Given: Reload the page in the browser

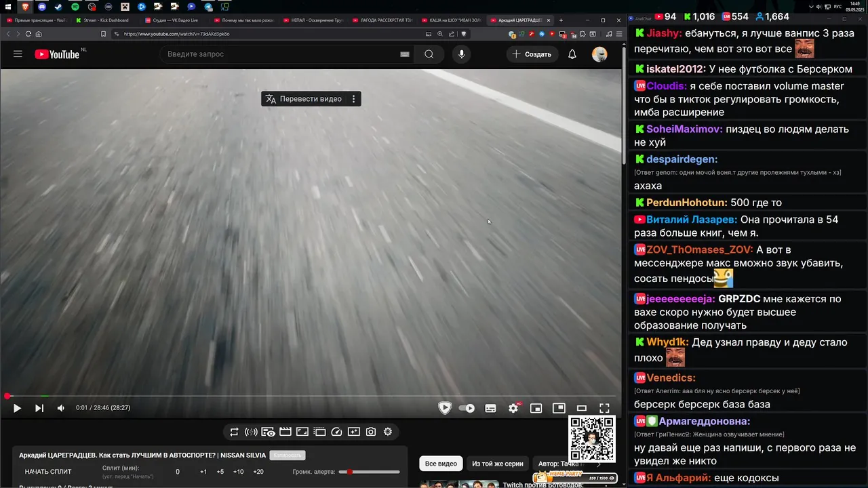Looking at the screenshot, I should 28,34.
